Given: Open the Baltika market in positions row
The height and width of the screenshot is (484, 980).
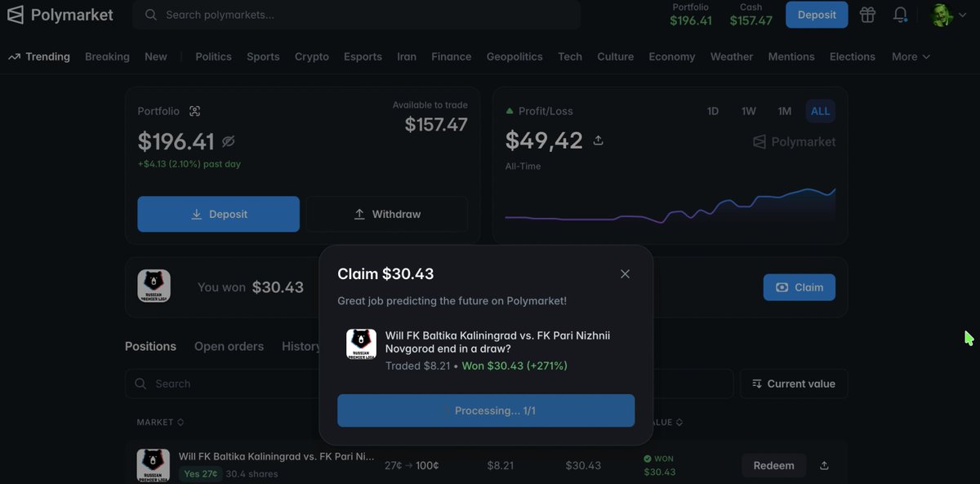Looking at the screenshot, I should (276, 456).
